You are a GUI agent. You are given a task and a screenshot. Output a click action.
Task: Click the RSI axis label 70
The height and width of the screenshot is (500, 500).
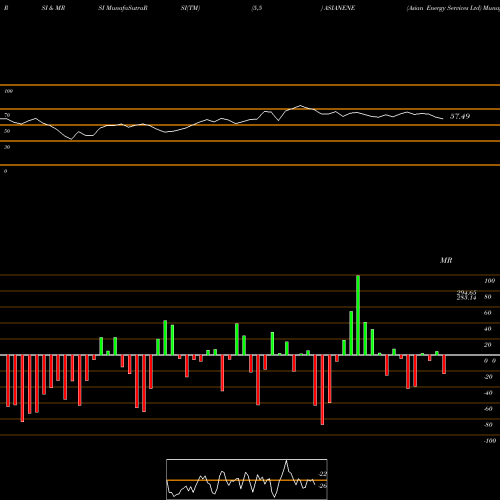7,115
